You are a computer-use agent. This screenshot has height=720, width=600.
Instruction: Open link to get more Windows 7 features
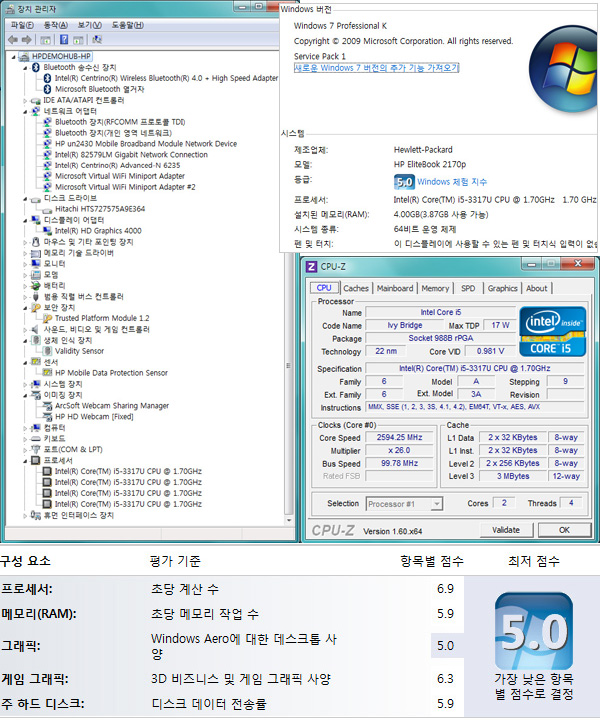(376, 68)
